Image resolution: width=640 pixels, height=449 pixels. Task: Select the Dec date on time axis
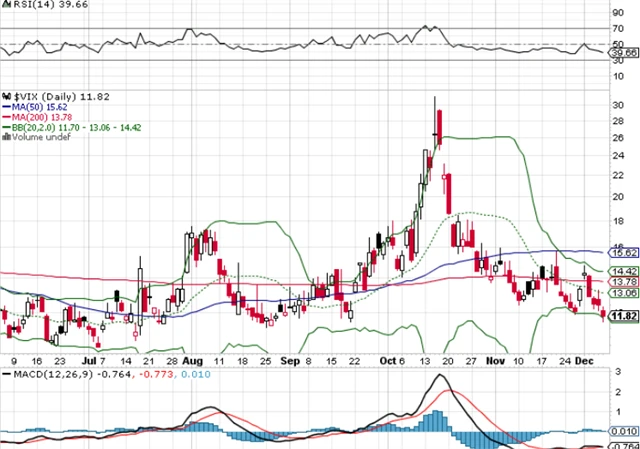click(x=588, y=358)
